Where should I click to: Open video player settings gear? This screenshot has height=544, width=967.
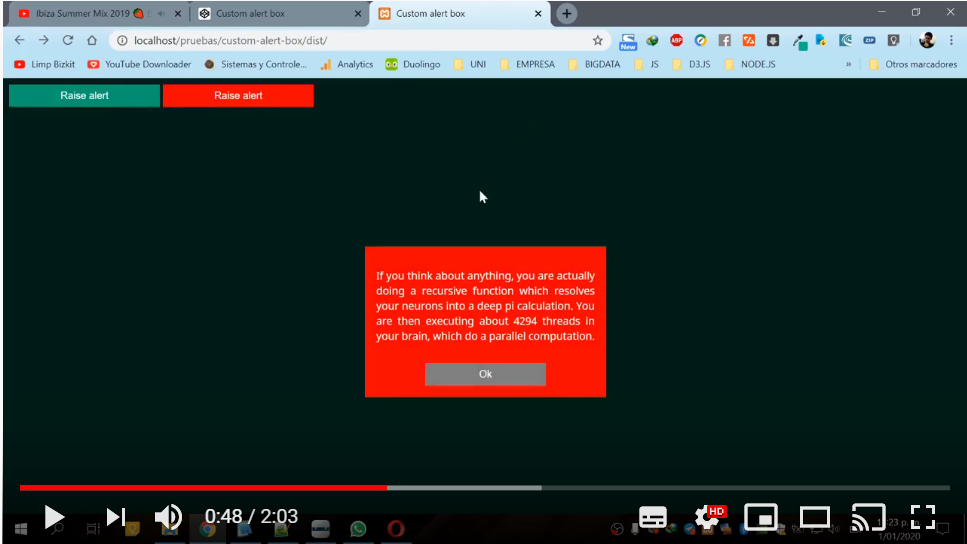point(708,517)
